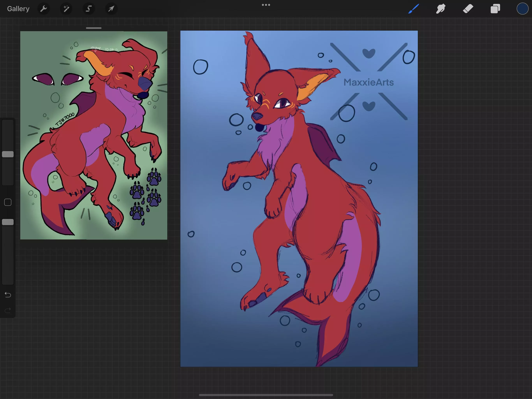Open the Layers panel

click(x=495, y=9)
